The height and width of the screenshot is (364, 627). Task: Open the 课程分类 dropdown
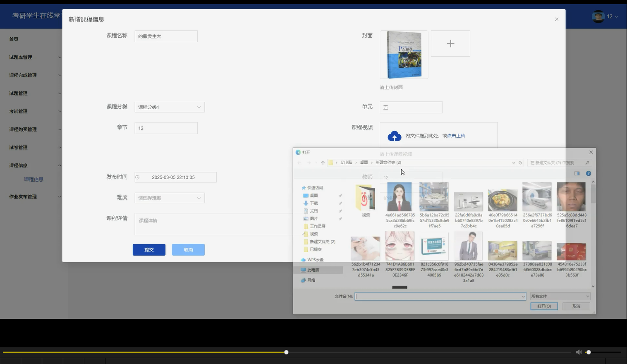(170, 107)
